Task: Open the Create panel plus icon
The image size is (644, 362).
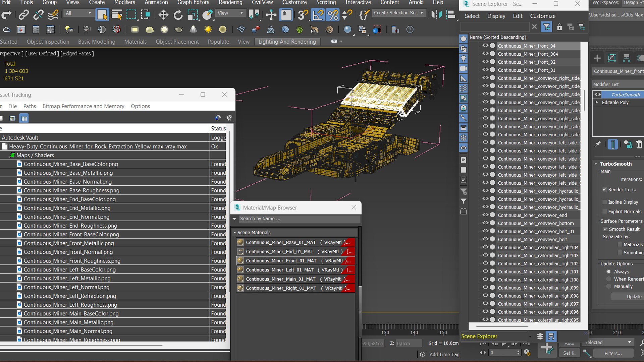Action: (597, 58)
